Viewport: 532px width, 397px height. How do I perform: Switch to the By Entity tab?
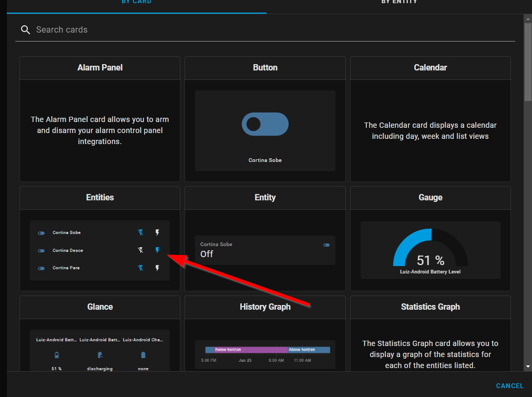tap(399, 3)
